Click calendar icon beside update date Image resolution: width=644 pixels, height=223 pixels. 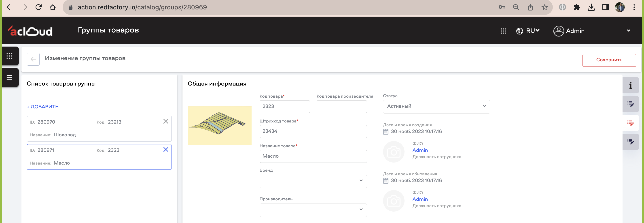coord(386,181)
